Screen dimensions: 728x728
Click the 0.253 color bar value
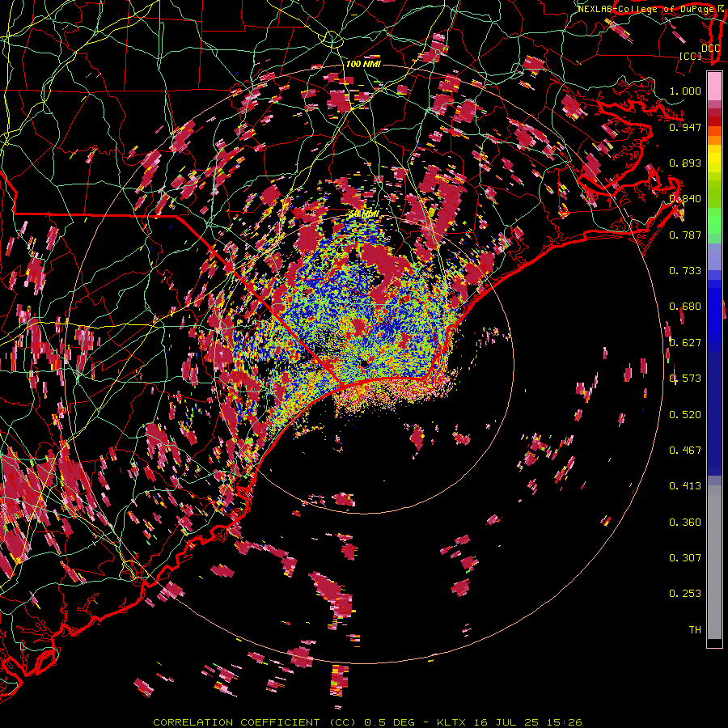[x=685, y=594]
